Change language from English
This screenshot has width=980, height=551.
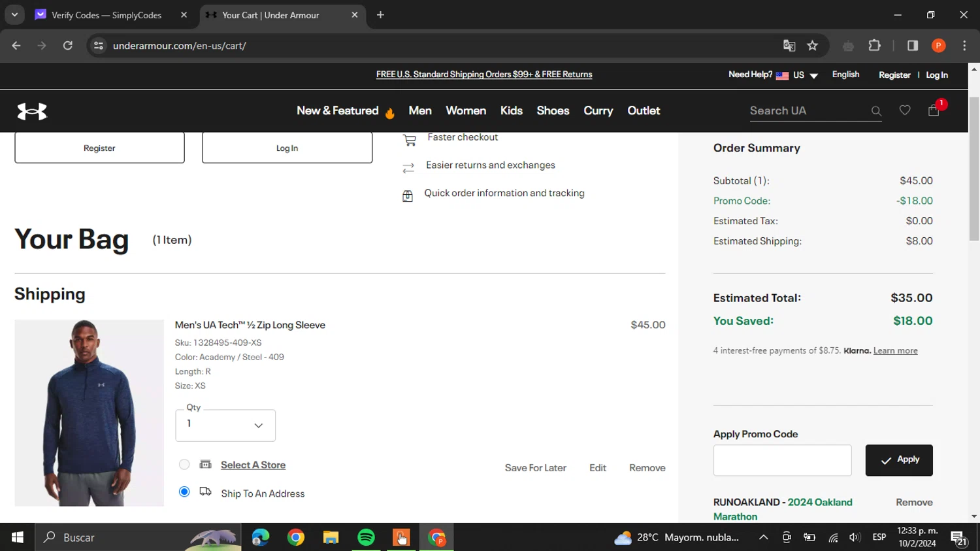845,75
